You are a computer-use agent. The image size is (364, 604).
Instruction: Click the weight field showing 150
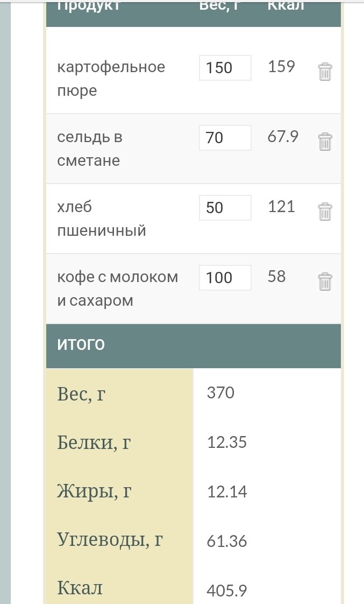click(225, 67)
